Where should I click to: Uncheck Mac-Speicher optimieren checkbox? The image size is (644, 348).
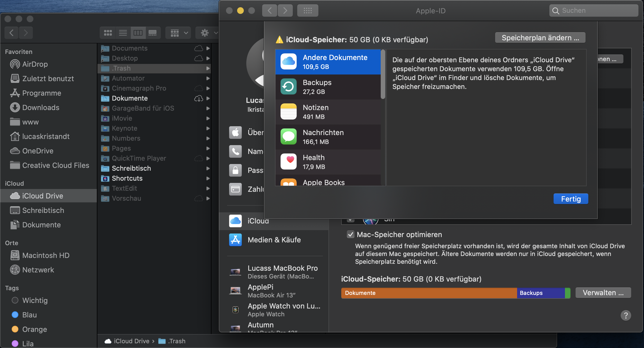click(x=350, y=235)
